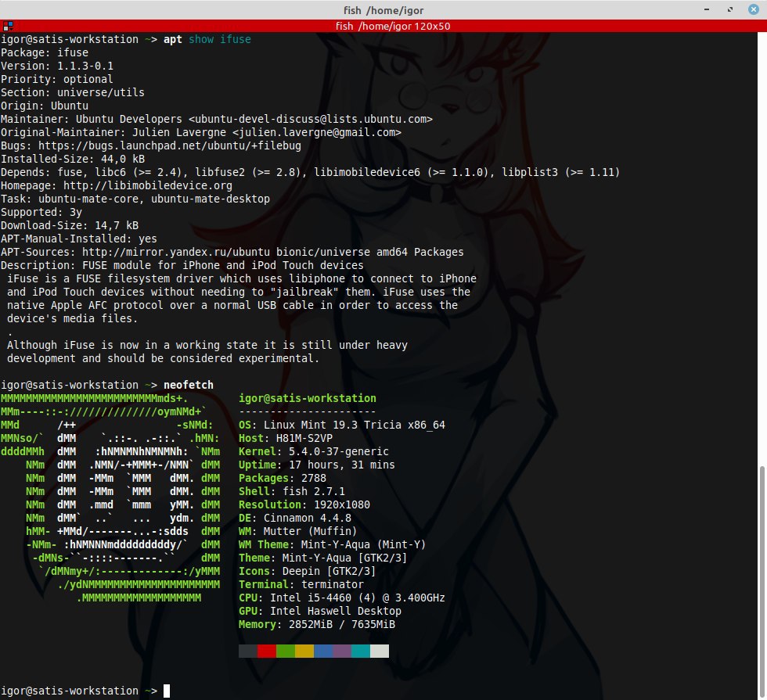Click the 'Terminal: terminator' line
This screenshot has width=767, height=700.
pyautogui.click(x=301, y=585)
